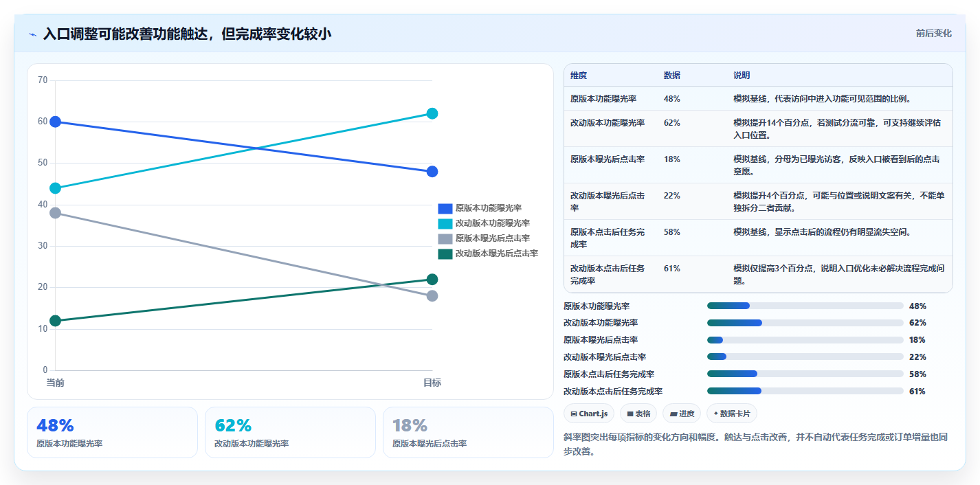Viewport: 980px width, 485px height.
Task: Open the 18% 原版本曝光后点击率 stat card
Action: click(x=468, y=432)
